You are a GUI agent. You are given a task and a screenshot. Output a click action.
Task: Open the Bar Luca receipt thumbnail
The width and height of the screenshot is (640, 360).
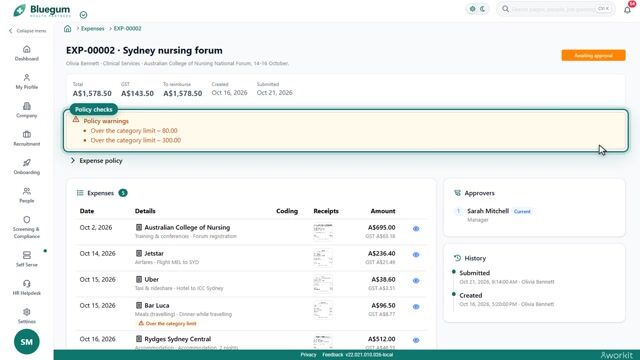click(323, 310)
